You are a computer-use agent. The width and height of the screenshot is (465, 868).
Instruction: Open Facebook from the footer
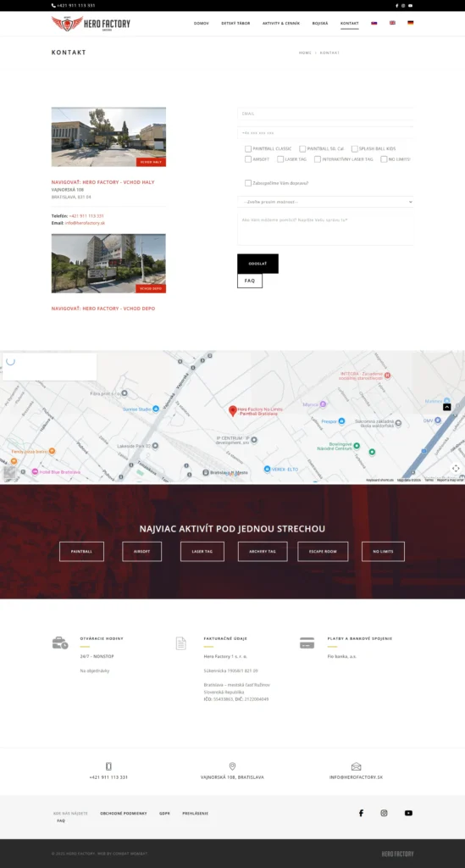(361, 813)
